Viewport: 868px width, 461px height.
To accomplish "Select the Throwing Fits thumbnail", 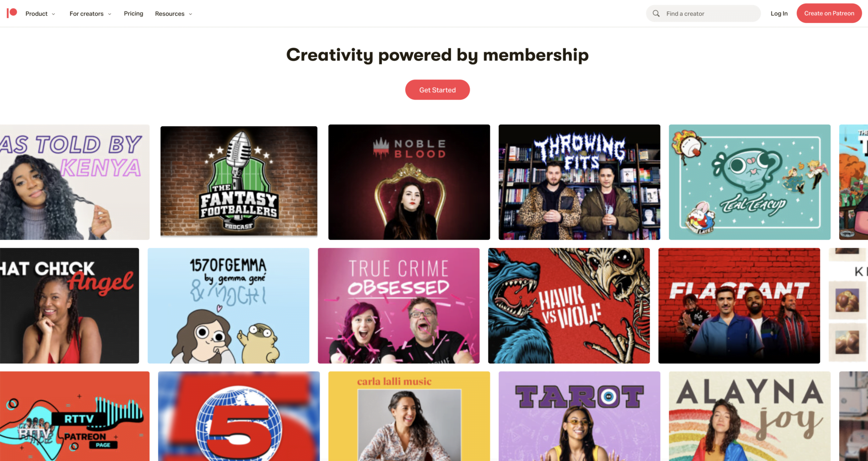I will pos(579,182).
